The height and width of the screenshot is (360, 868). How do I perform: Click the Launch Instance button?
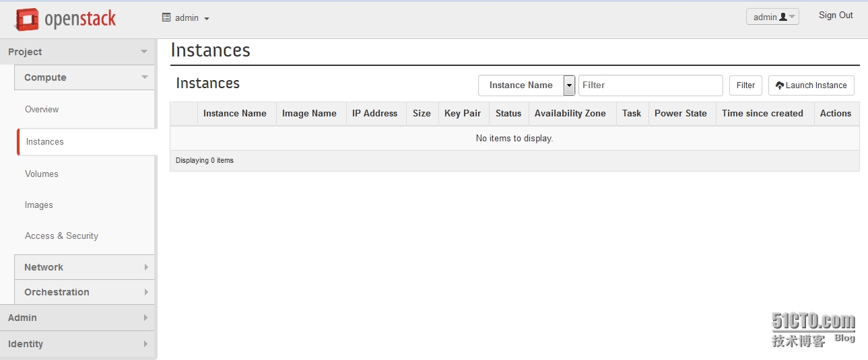tap(811, 85)
